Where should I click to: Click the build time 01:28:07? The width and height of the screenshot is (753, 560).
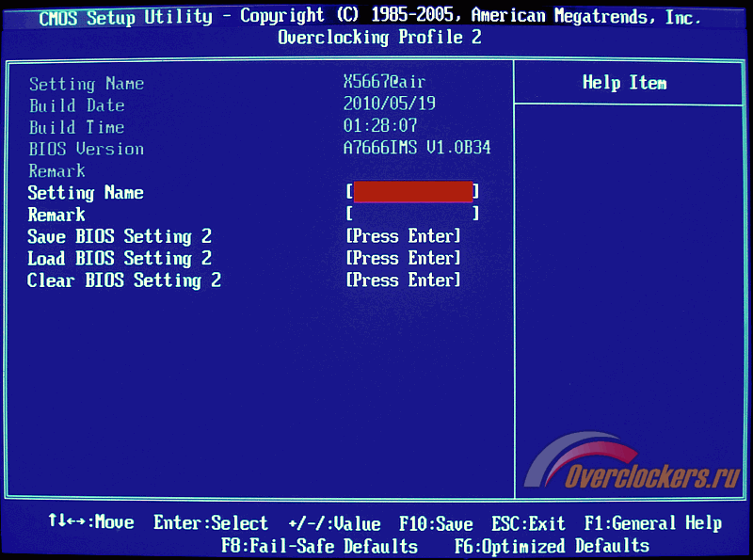coord(380,125)
